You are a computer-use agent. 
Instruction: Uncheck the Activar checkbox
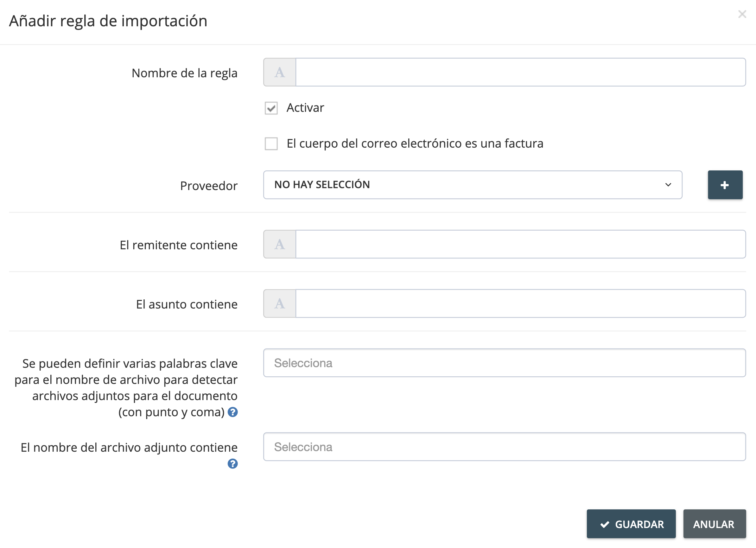[271, 108]
